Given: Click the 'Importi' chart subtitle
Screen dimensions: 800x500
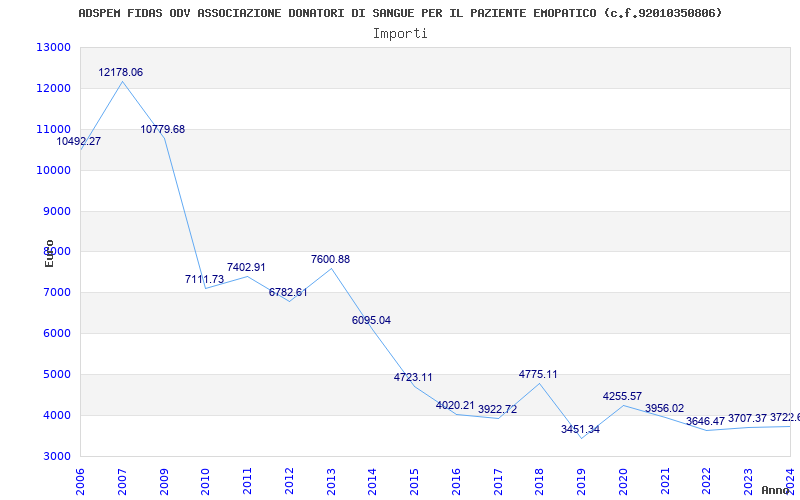Looking at the screenshot, I should [400, 33].
